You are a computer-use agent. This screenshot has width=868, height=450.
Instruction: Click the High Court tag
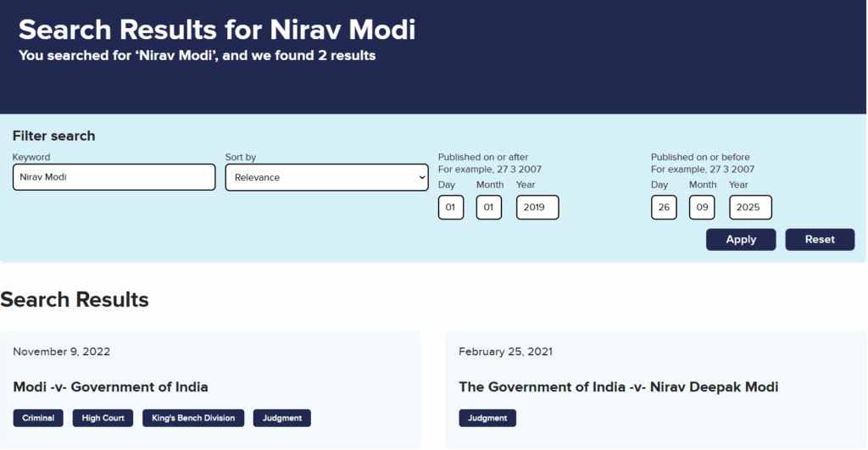[103, 418]
